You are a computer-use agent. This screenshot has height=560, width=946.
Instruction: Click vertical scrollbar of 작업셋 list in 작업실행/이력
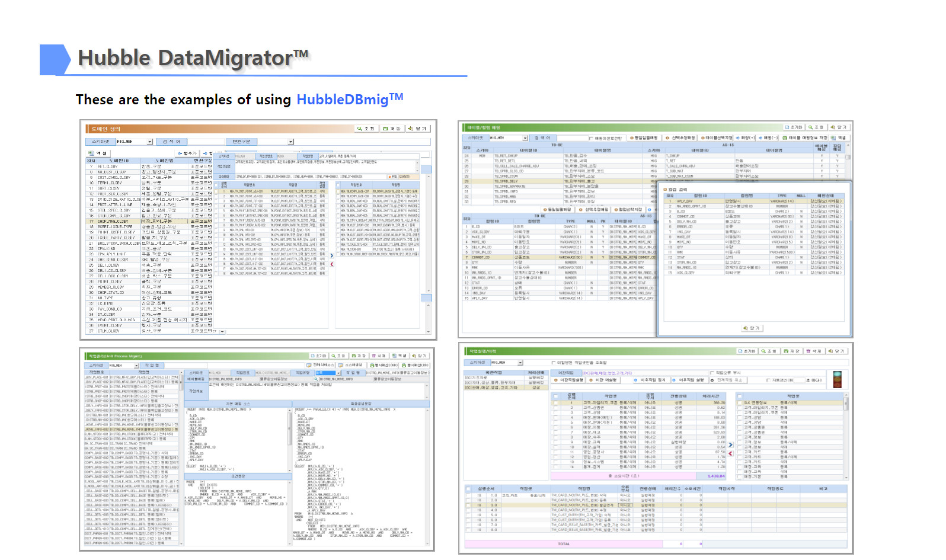846,436
